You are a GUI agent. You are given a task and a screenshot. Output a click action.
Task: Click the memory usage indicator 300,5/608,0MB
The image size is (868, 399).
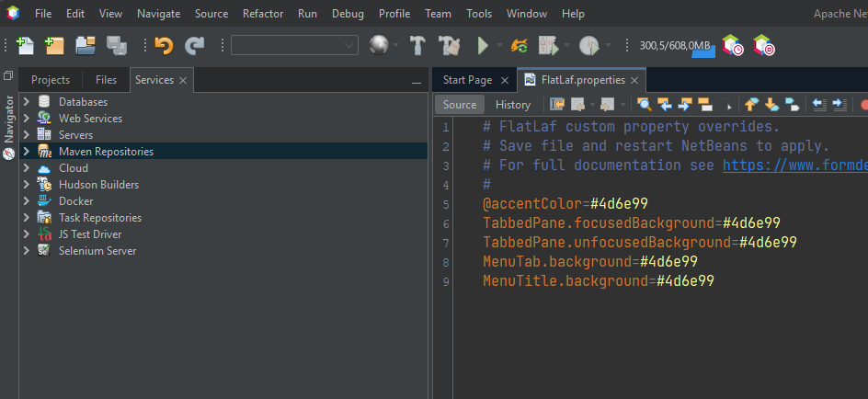point(677,46)
